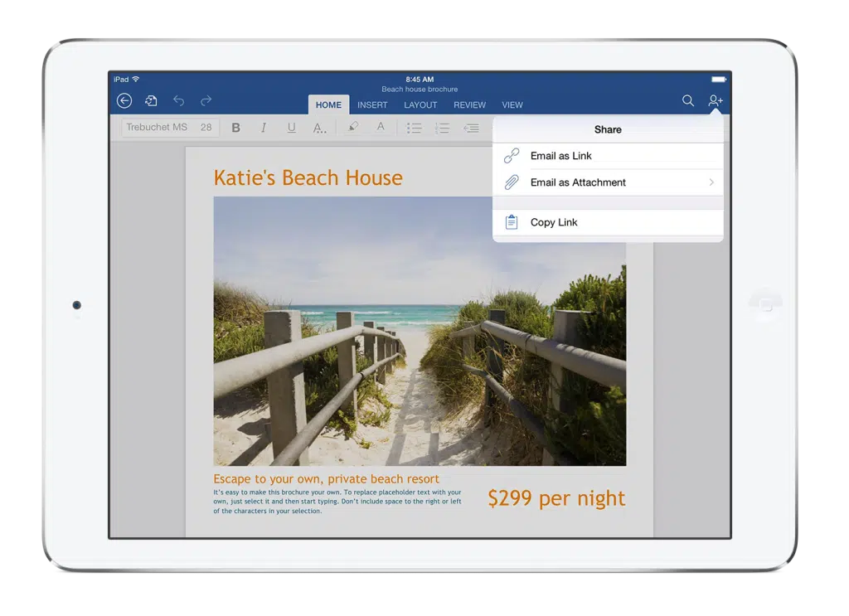
Task: Select the beach path photo
Action: 420,332
